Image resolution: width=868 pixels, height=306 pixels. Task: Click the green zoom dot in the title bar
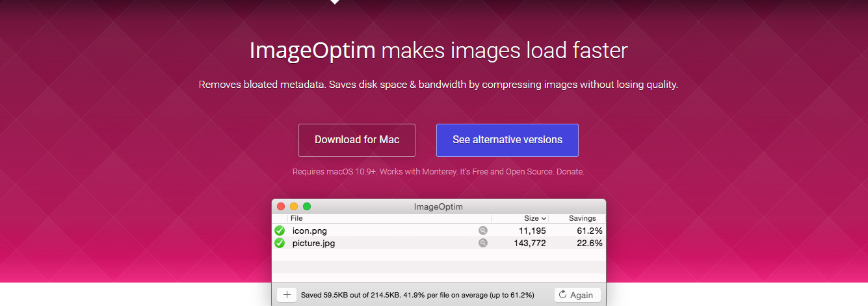pos(307,206)
